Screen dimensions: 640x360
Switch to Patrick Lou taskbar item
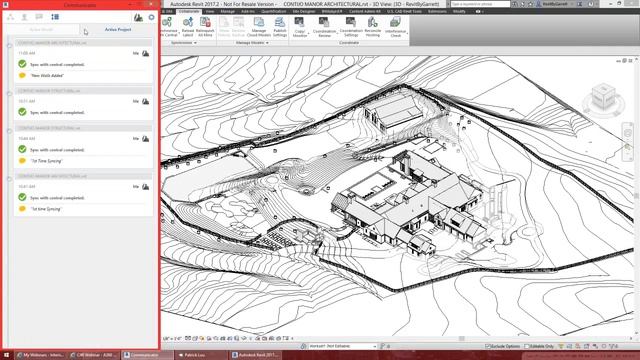pos(201,355)
